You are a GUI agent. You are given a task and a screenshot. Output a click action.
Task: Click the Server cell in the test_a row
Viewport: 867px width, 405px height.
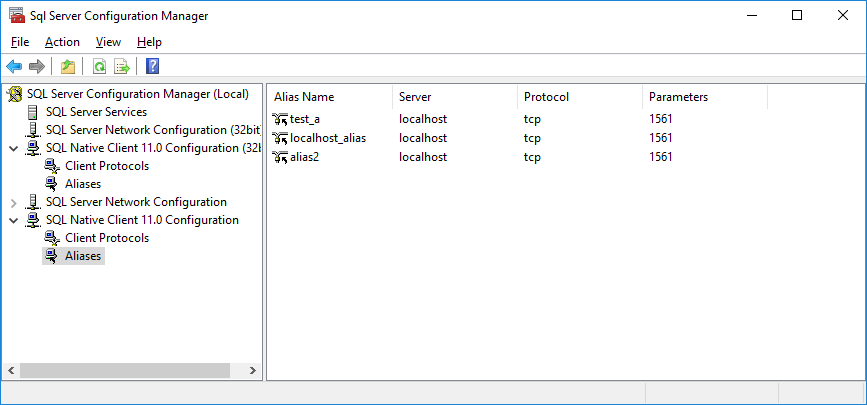click(423, 119)
